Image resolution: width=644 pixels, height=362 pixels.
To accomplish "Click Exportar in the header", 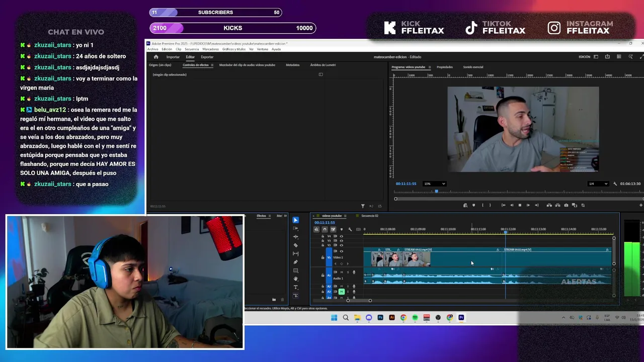I will pos(207,57).
